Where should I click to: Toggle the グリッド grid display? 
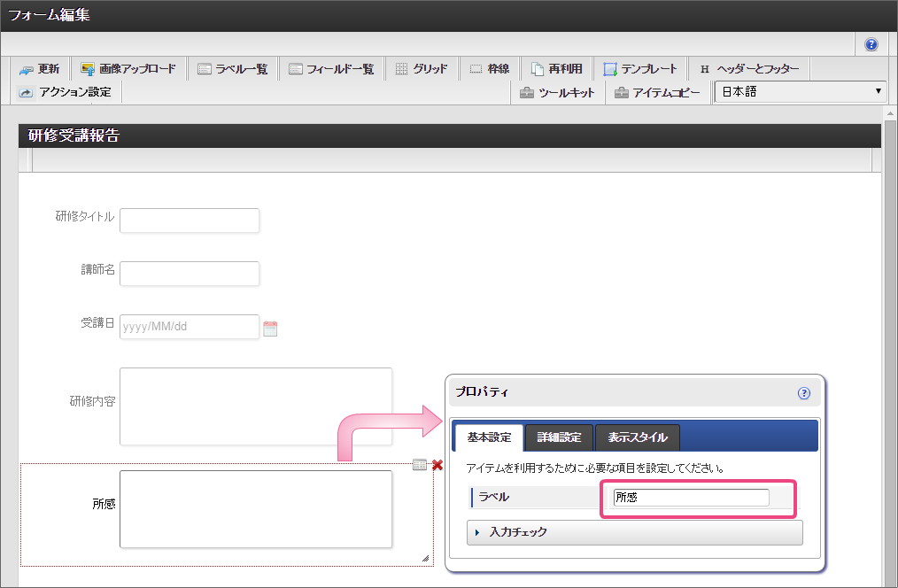421,69
